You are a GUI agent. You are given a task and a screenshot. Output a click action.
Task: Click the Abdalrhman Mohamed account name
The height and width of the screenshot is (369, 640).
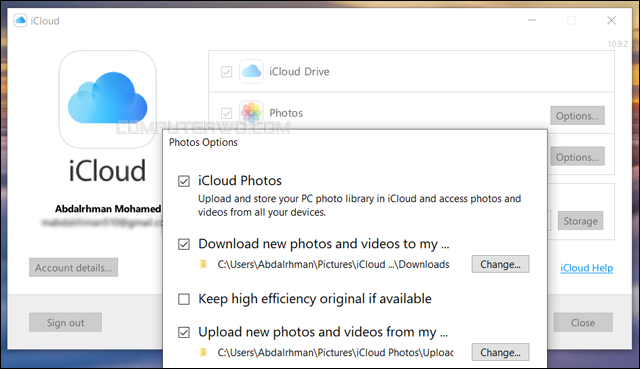(x=108, y=209)
